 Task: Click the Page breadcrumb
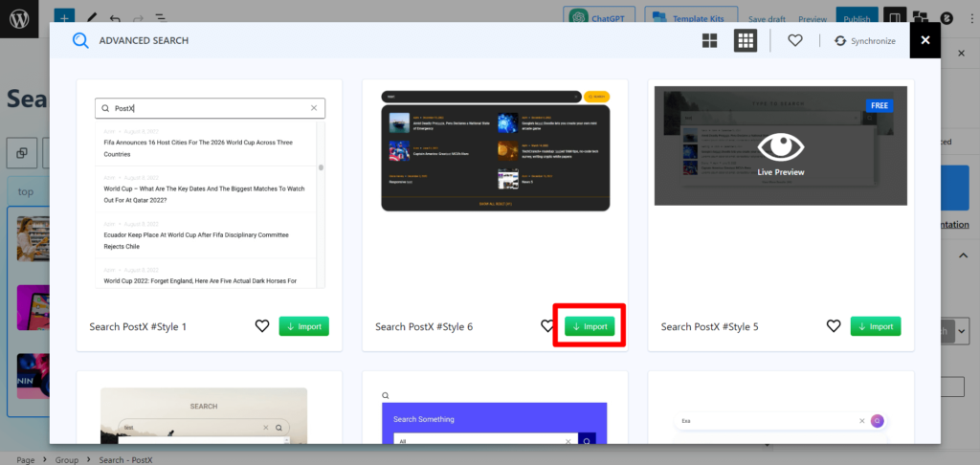pos(26,460)
